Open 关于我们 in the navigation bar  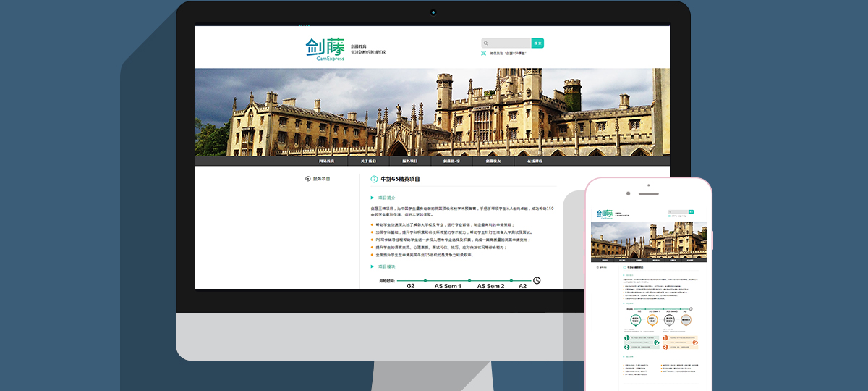pos(368,161)
